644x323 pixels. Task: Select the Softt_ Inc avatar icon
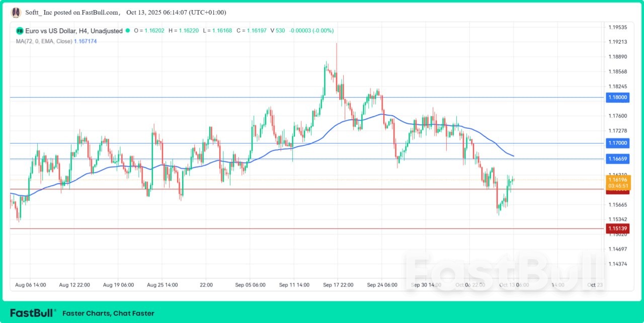point(15,12)
